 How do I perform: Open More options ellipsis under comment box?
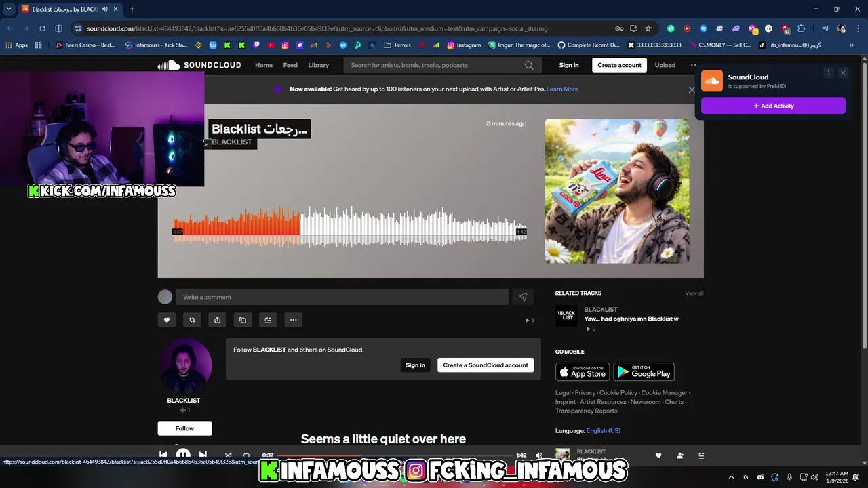(293, 320)
